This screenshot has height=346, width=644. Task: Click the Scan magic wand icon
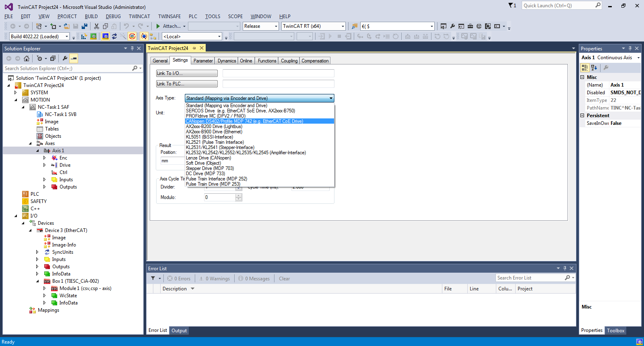tap(123, 37)
